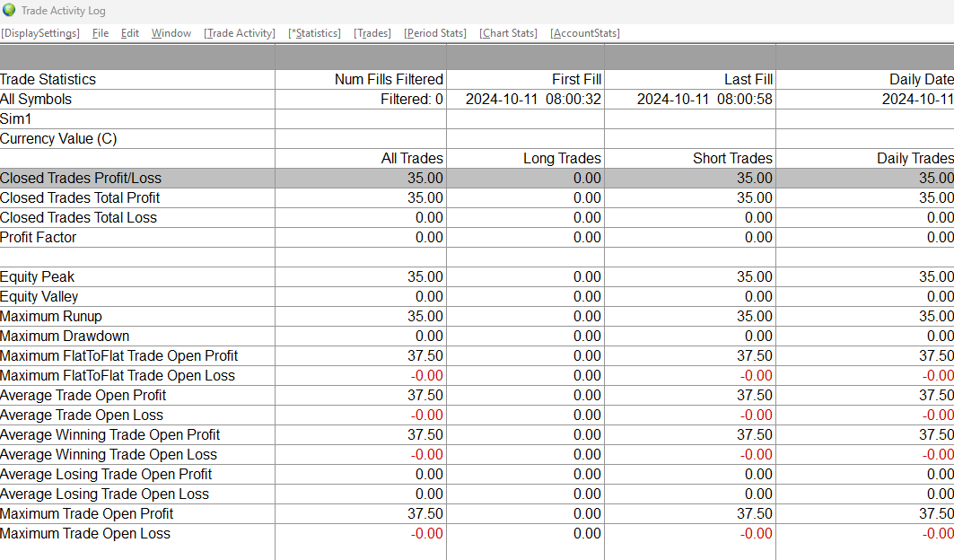Image resolution: width=954 pixels, height=560 pixels.
Task: Switch to the [Trades] tab
Action: click(x=372, y=33)
